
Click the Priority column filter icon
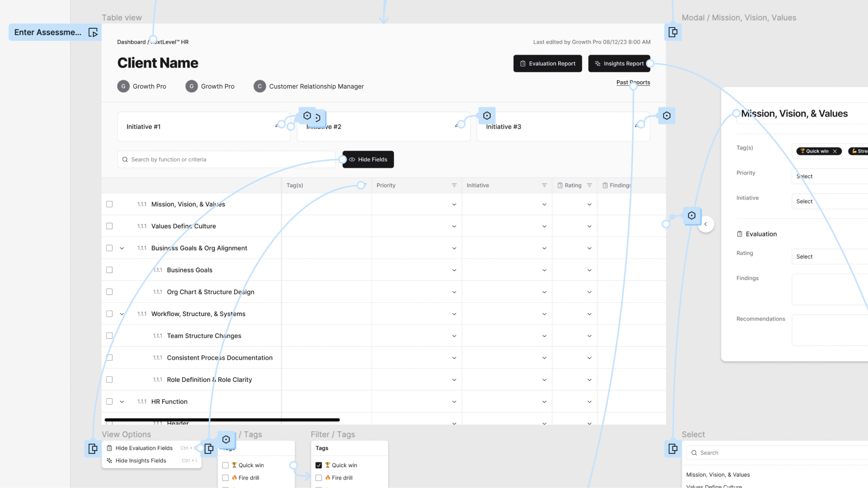point(454,185)
